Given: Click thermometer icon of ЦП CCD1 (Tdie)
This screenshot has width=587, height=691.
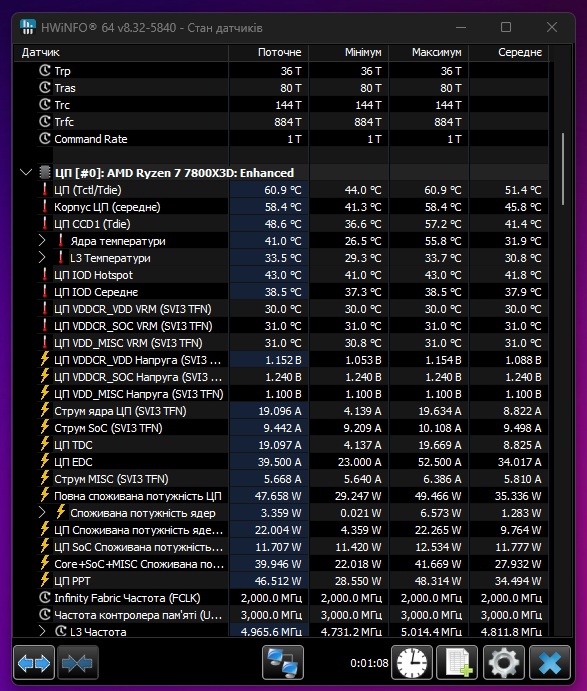Looking at the screenshot, I should 45,223.
